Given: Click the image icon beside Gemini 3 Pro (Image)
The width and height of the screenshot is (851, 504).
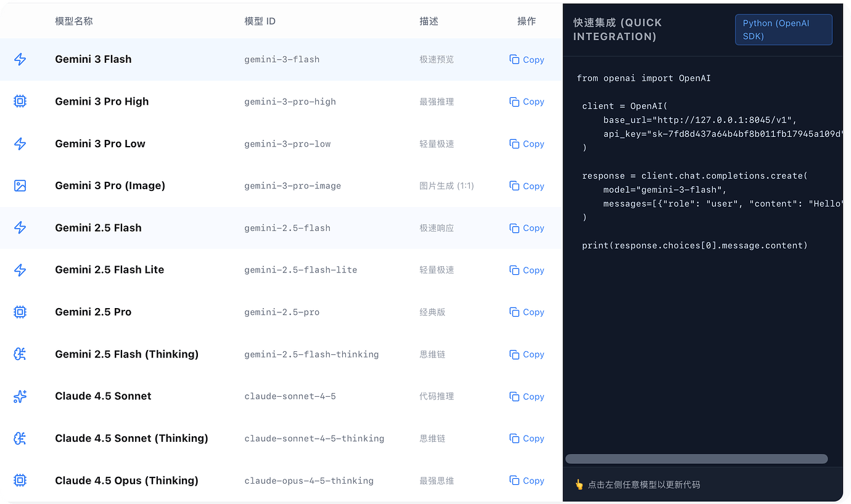Looking at the screenshot, I should [20, 185].
